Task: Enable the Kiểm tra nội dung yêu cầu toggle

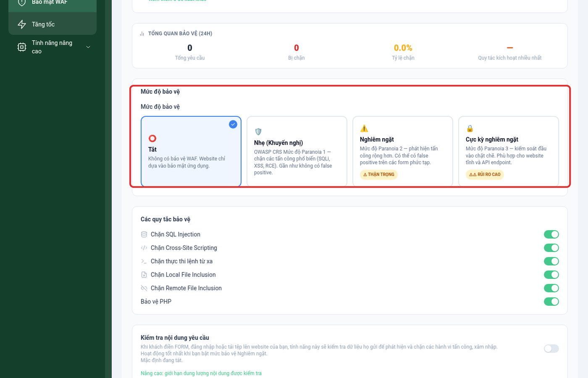Action: 551,349
